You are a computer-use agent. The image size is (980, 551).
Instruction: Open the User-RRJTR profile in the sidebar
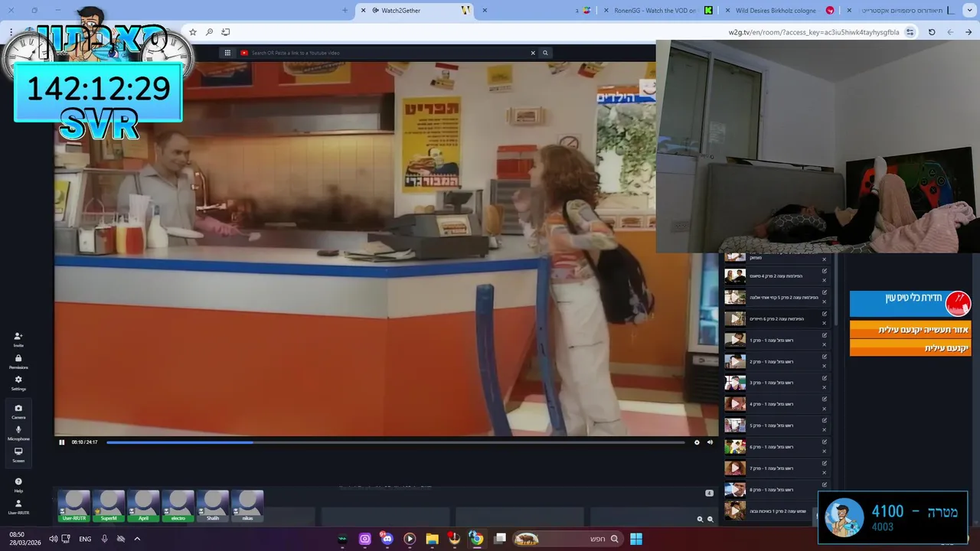(x=18, y=507)
